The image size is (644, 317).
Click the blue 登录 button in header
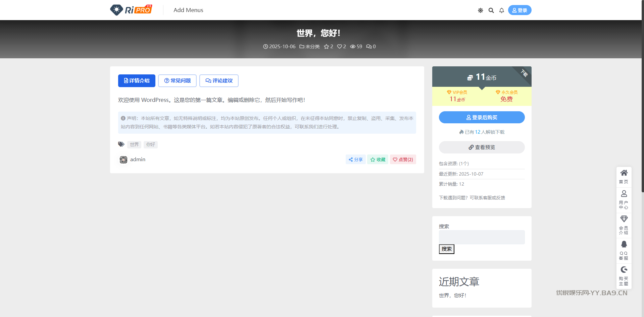[x=519, y=10]
